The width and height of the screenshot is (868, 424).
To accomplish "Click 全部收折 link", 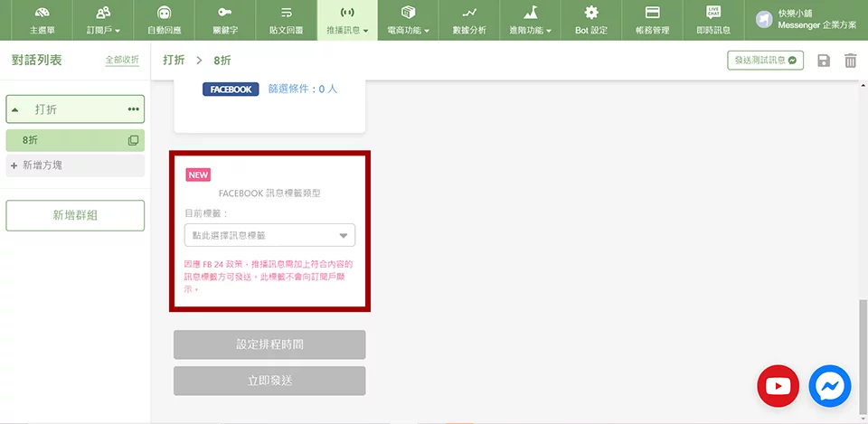I will 122,60.
